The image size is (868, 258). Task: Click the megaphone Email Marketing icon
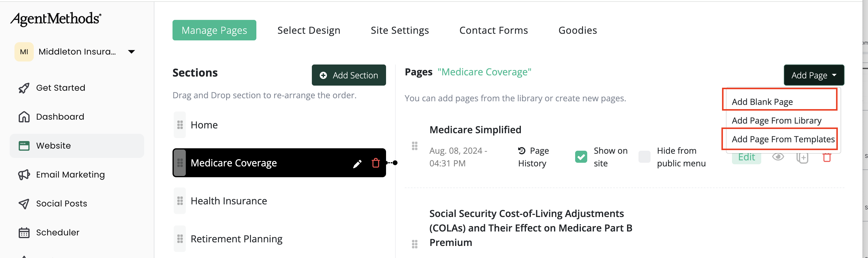pos(24,175)
